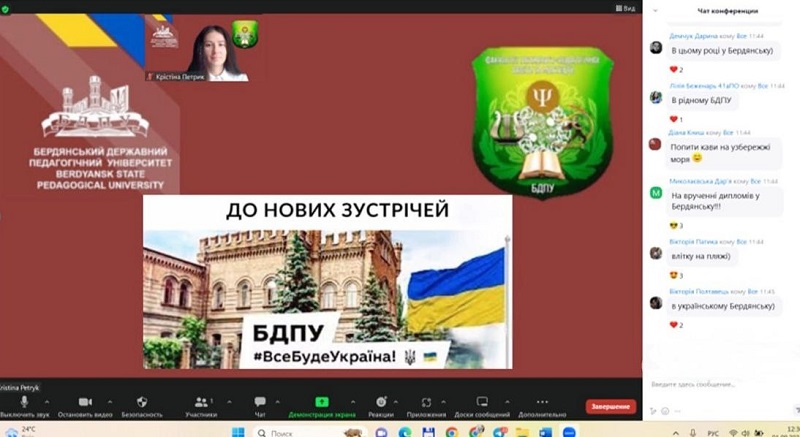The width and height of the screenshot is (800, 437).
Task: Click the red Завершение end button
Action: pos(611,406)
